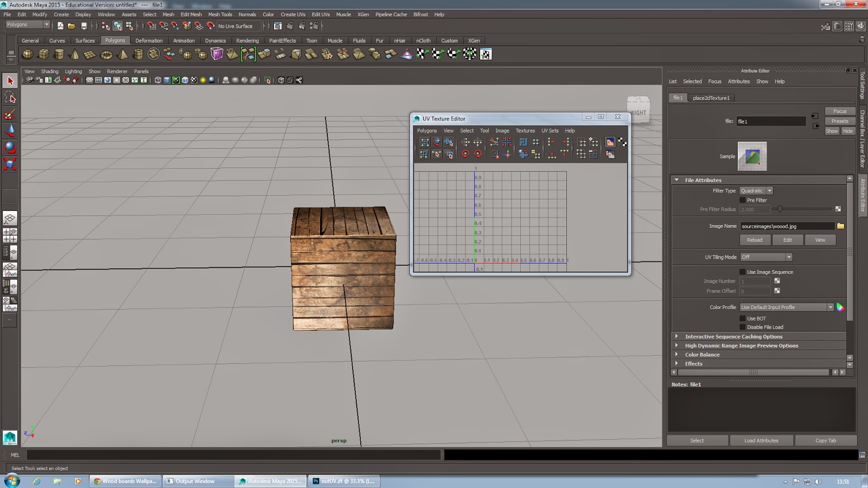Open the Filter Type dropdown

click(x=756, y=191)
